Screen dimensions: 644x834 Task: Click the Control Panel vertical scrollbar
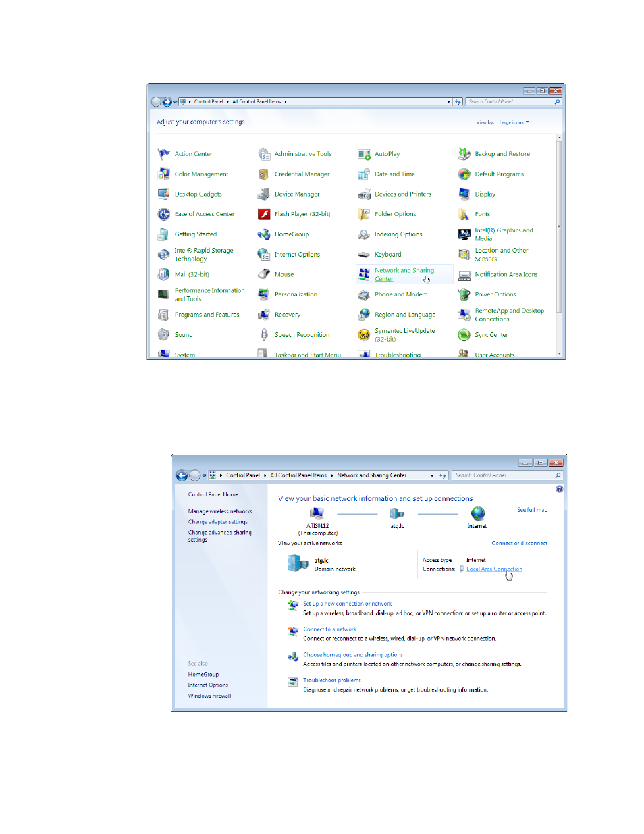[x=559, y=246]
